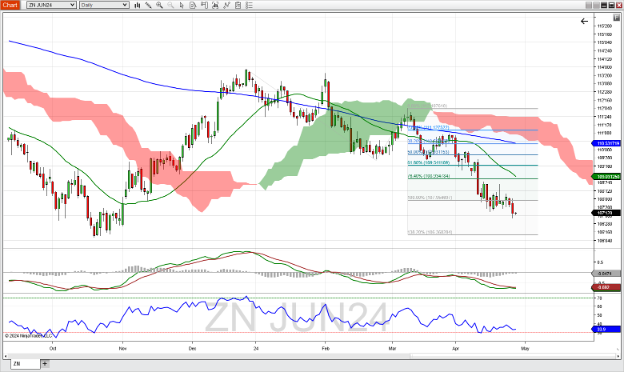
Task: Click the 100.00% Fibonacci level label
Action: pos(430,198)
